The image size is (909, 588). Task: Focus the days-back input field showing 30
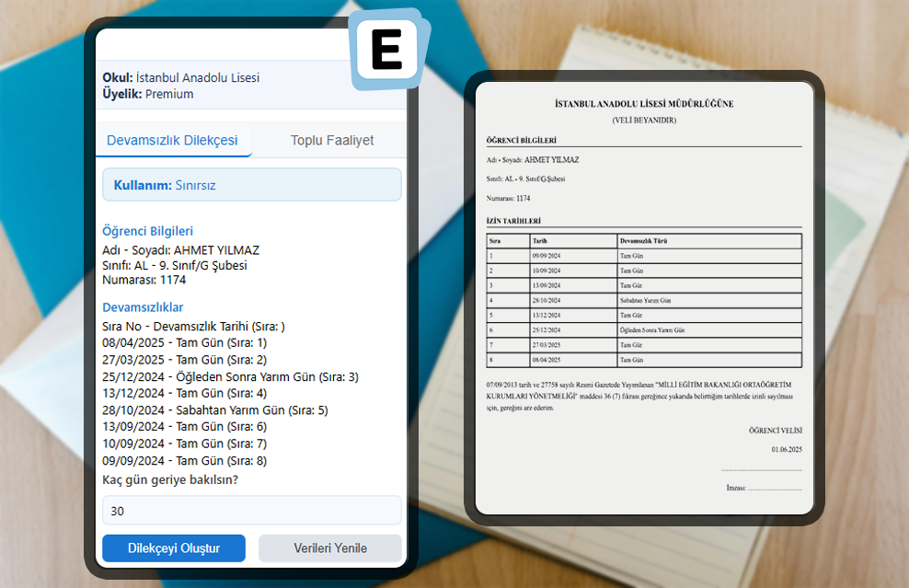coord(251,511)
